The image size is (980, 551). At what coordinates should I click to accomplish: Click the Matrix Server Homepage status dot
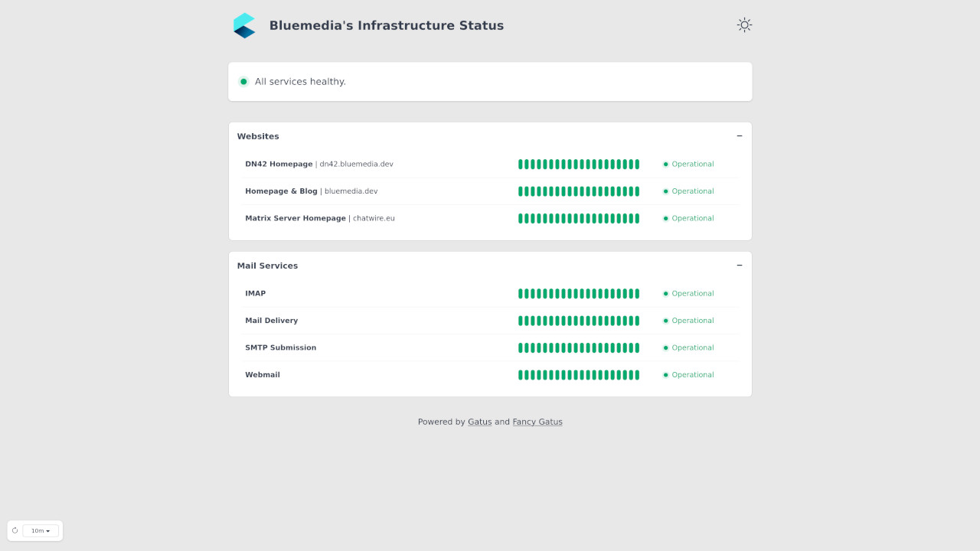(x=665, y=219)
